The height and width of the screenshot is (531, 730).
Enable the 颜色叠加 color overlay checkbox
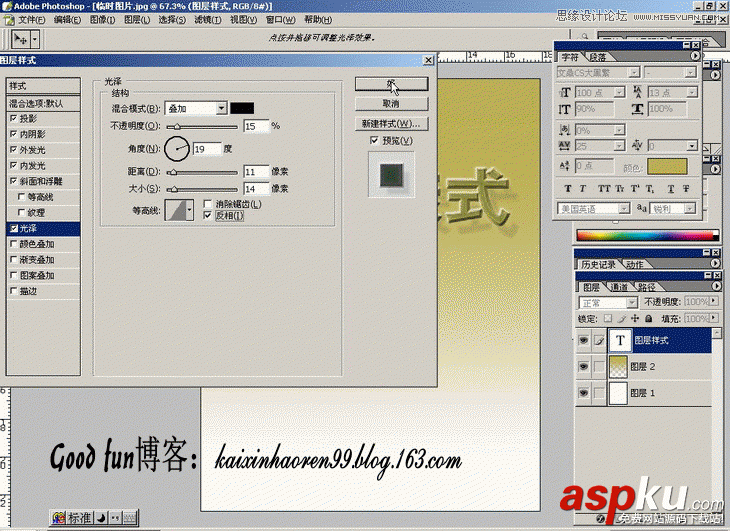(x=14, y=244)
